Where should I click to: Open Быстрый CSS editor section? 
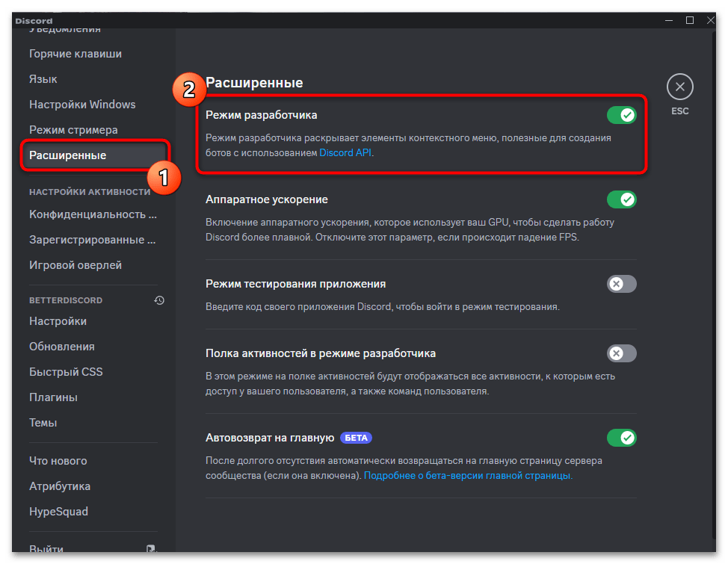tap(66, 372)
